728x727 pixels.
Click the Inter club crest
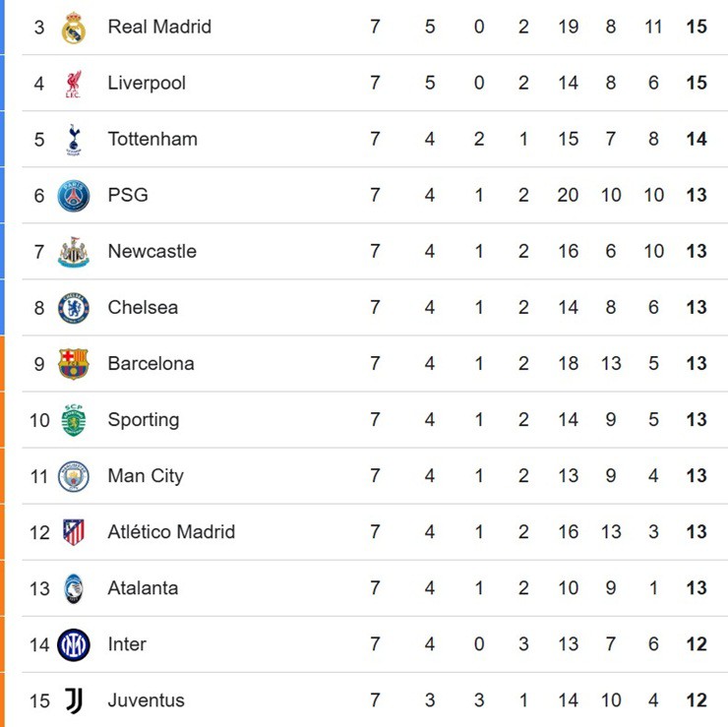point(74,644)
